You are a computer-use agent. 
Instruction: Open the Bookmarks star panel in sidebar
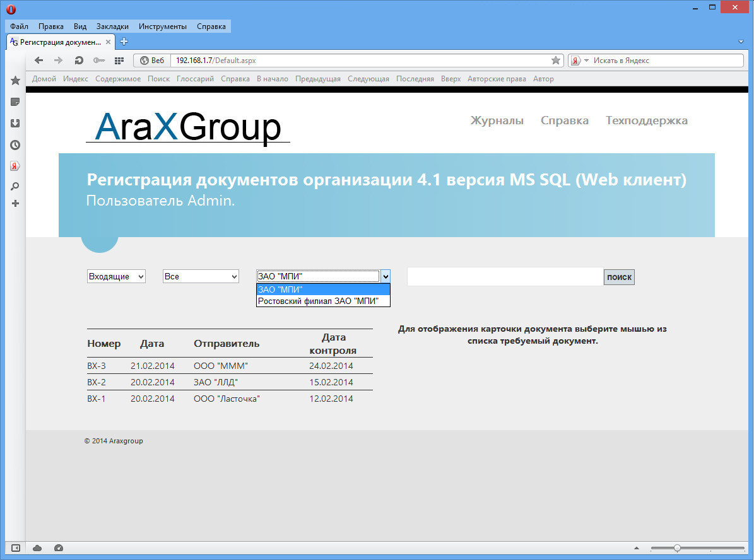15,80
